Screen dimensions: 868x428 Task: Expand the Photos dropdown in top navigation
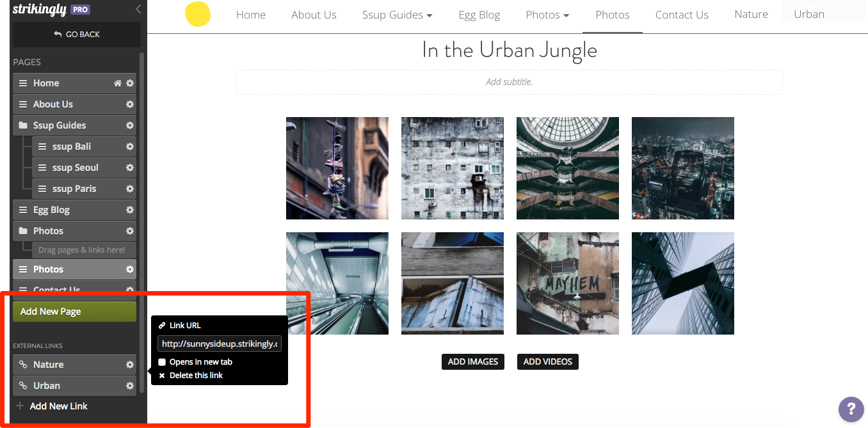[x=547, y=15]
